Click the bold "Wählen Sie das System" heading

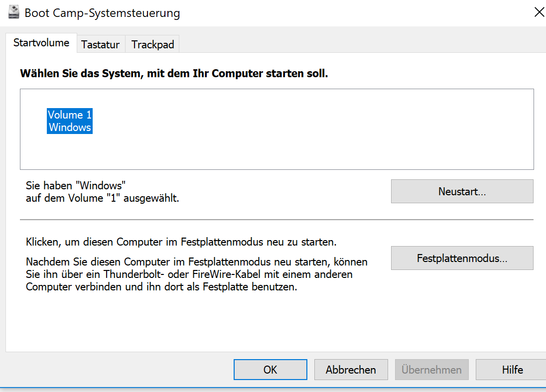(174, 74)
